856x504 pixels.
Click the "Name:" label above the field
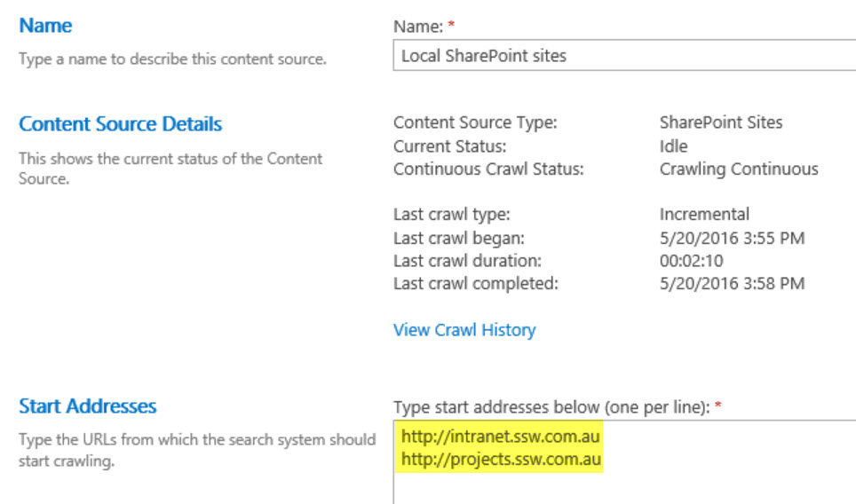click(x=418, y=27)
